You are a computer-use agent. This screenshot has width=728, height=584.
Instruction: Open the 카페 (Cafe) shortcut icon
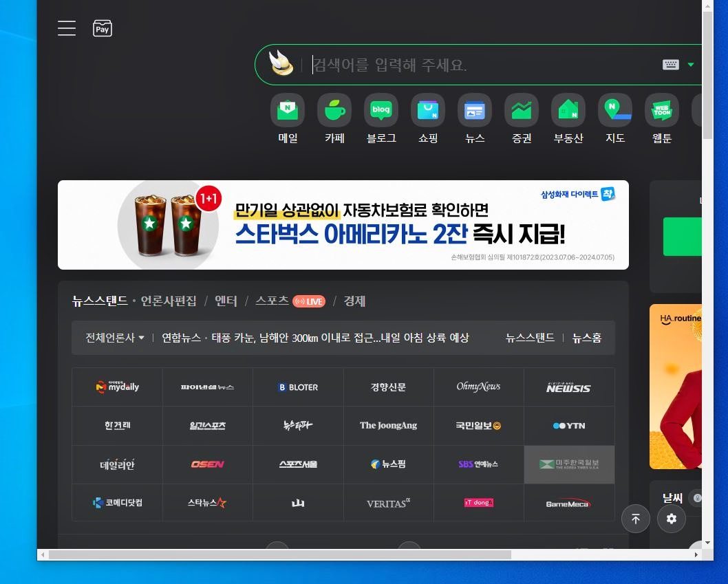coord(334,110)
